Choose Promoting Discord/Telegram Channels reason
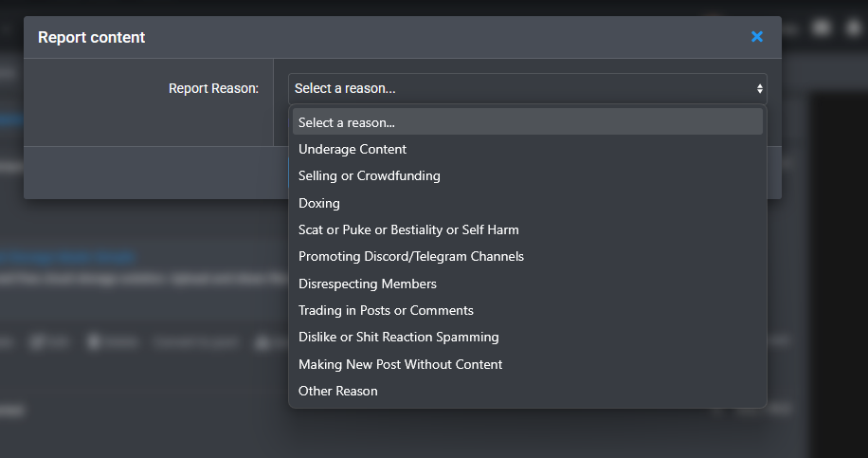This screenshot has width=868, height=458. (x=410, y=256)
